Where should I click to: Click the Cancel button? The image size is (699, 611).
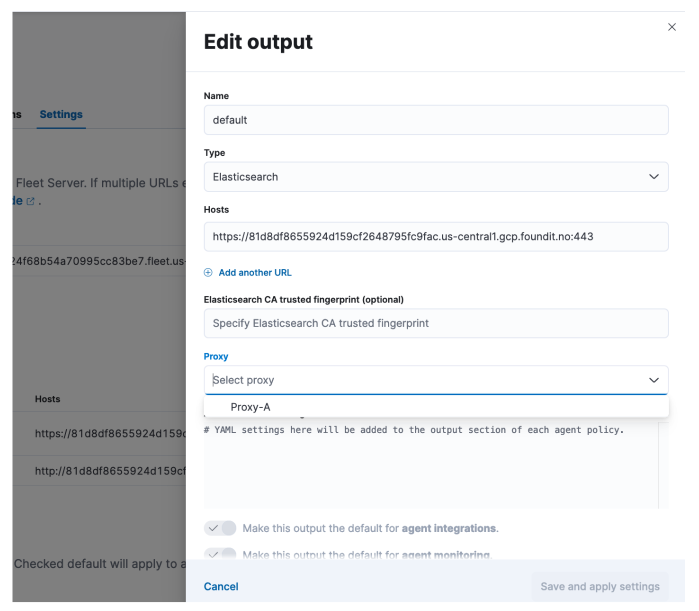coord(221,586)
